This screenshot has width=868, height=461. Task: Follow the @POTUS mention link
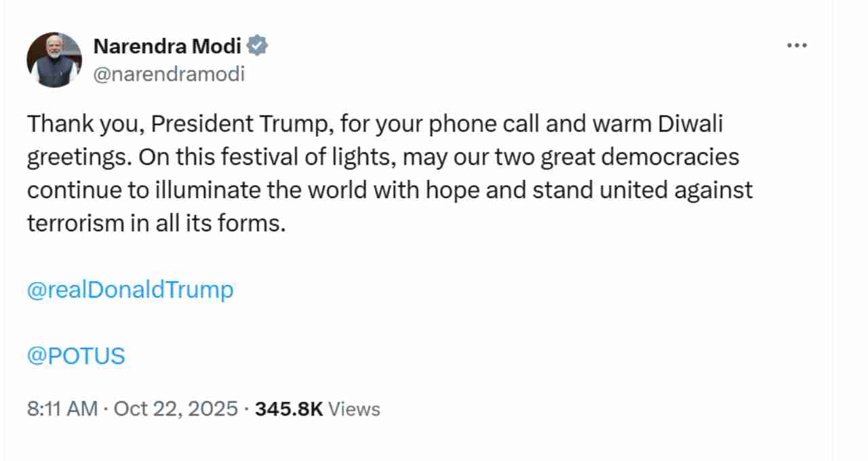tap(76, 356)
